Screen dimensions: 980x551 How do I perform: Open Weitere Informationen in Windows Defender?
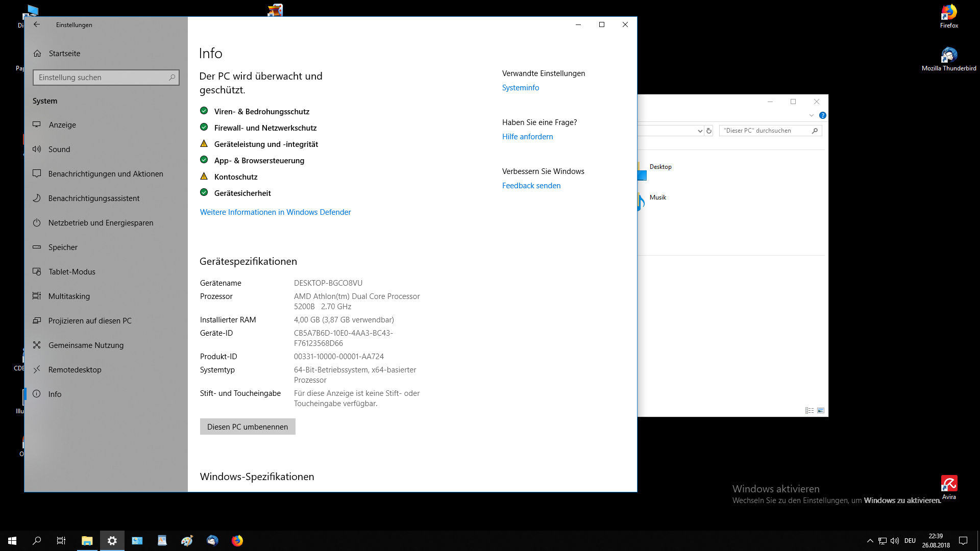(275, 212)
